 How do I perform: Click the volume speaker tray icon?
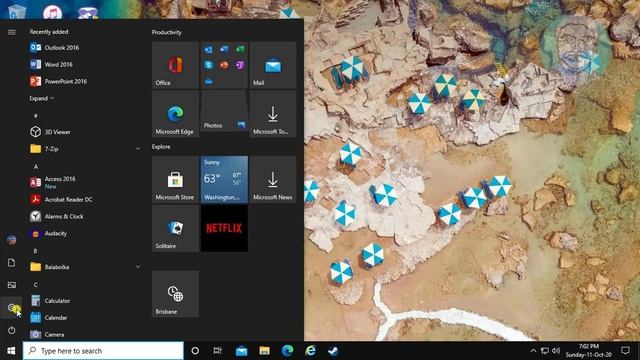pos(556,351)
